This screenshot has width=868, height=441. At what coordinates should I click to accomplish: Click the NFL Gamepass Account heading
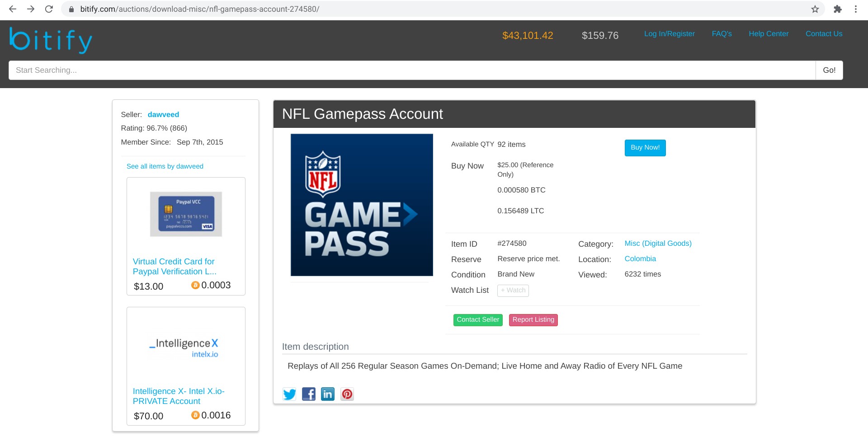(363, 114)
